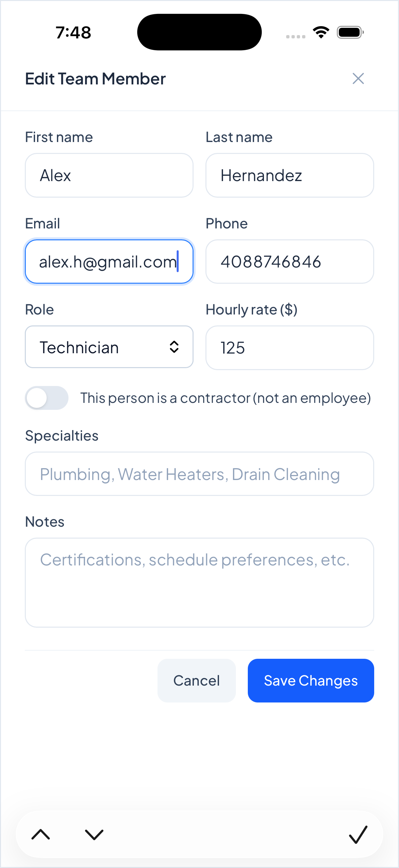This screenshot has width=399, height=868.
Task: Select the Phone number field
Action: click(289, 262)
